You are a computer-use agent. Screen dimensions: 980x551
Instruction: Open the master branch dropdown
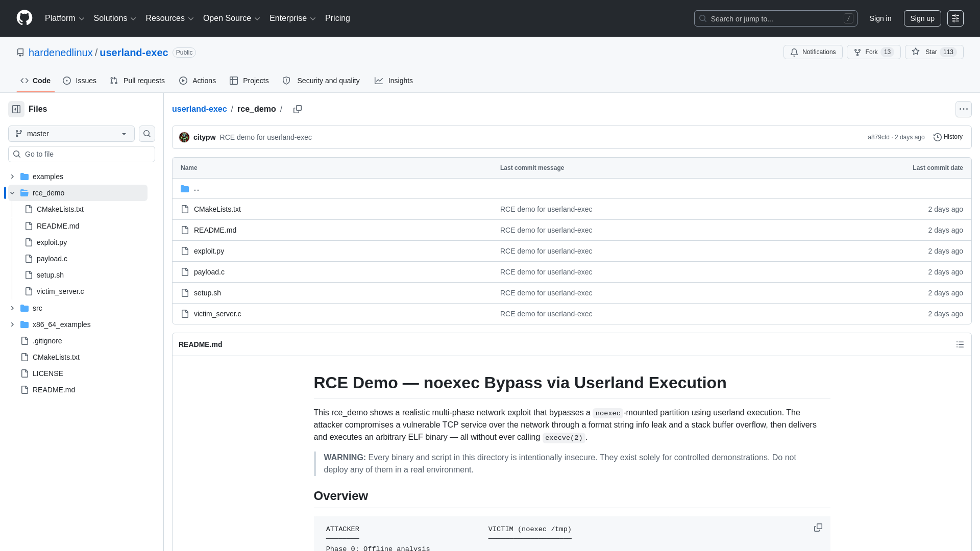tap(70, 133)
